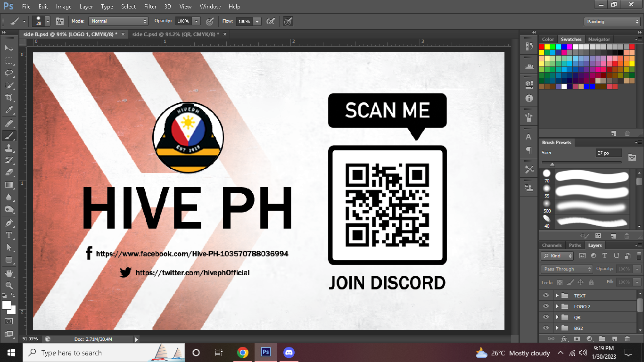Open Discord from the taskbar

289,353
